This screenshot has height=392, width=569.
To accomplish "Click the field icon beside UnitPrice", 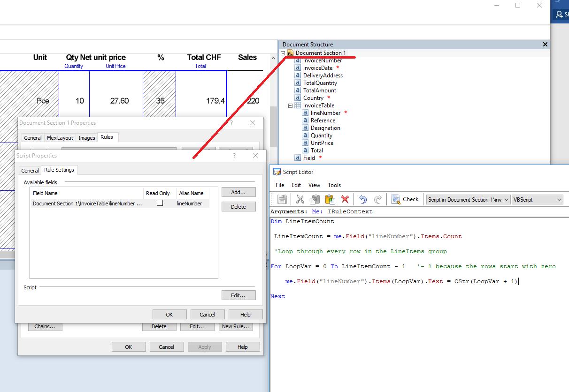I will point(305,143).
